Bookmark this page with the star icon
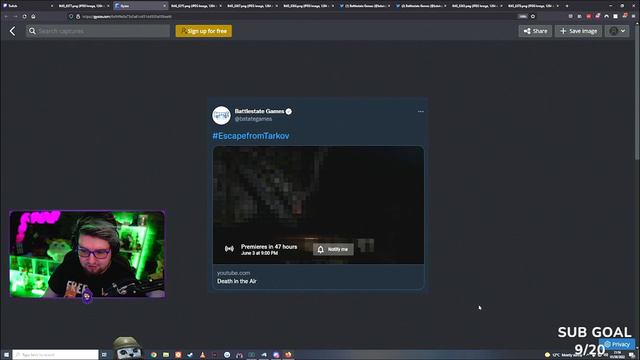 [533, 16]
